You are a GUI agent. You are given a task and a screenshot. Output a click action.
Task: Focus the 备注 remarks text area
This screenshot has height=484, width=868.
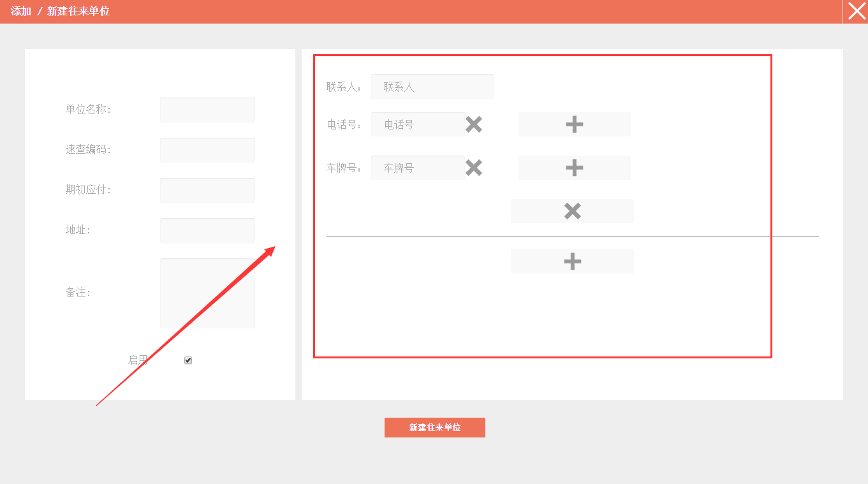[207, 293]
